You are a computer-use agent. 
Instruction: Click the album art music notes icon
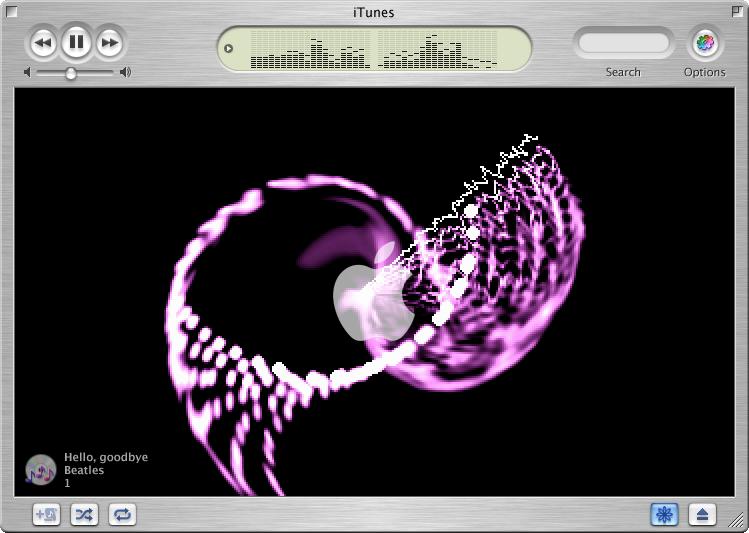pos(41,470)
